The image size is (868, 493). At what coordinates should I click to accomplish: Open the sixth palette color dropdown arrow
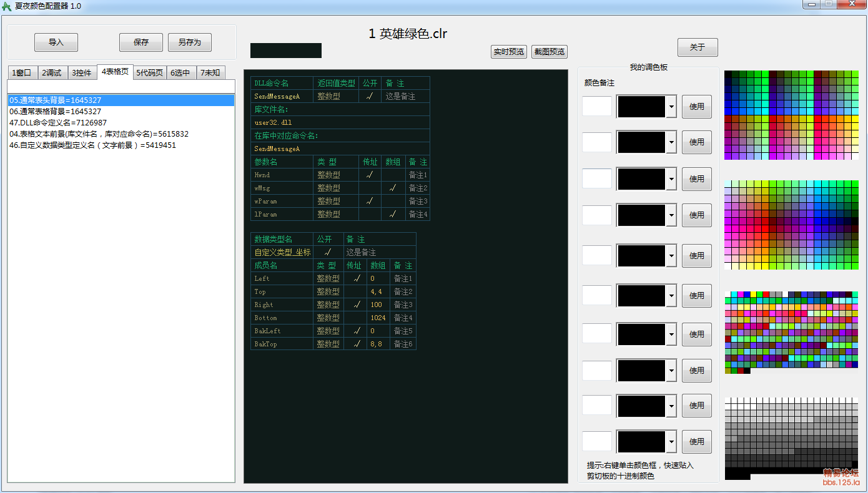coord(671,296)
